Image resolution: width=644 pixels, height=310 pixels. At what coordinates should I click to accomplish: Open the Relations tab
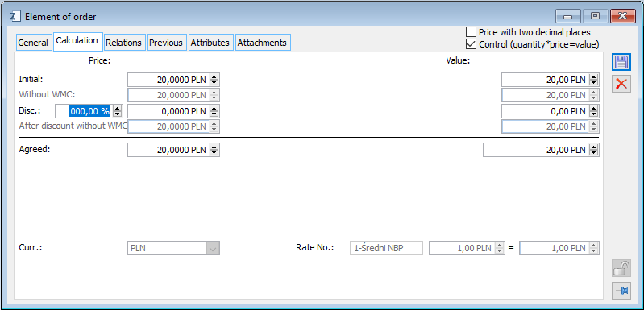123,43
